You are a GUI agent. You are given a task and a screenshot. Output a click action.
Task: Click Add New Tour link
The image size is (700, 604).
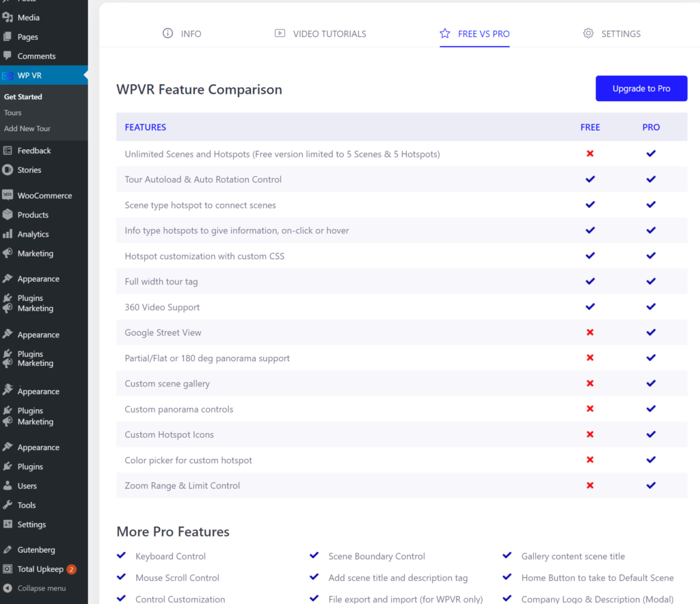point(27,129)
